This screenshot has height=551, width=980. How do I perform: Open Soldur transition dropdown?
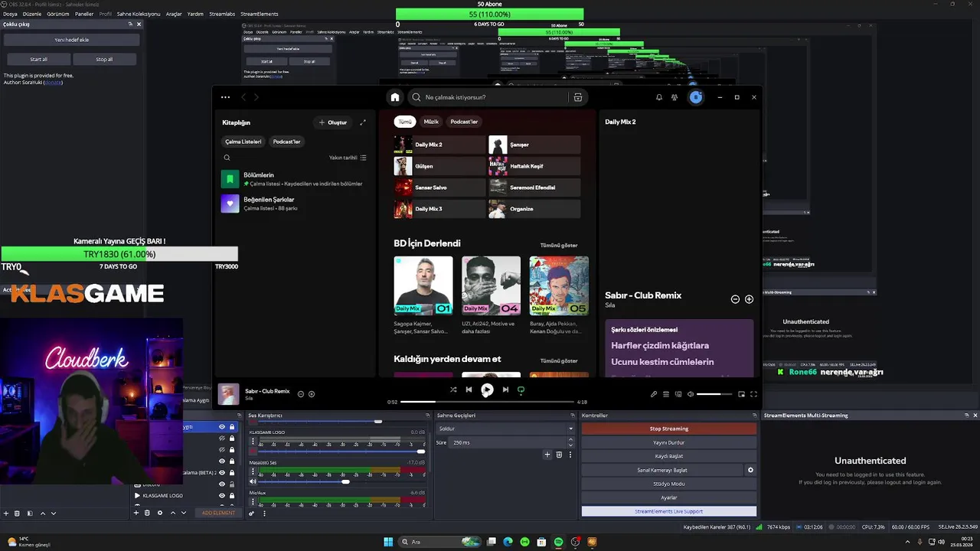click(x=505, y=429)
